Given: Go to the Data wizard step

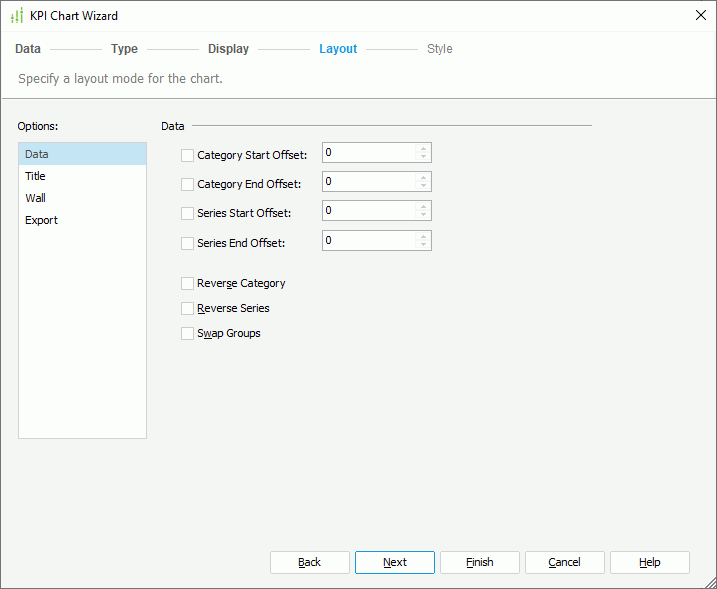Looking at the screenshot, I should coord(28,49).
